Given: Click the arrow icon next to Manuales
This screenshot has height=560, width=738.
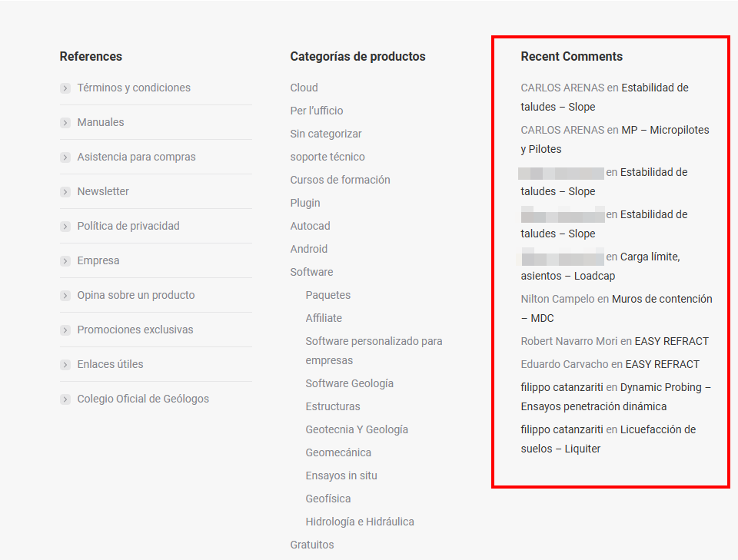Looking at the screenshot, I should coord(65,123).
